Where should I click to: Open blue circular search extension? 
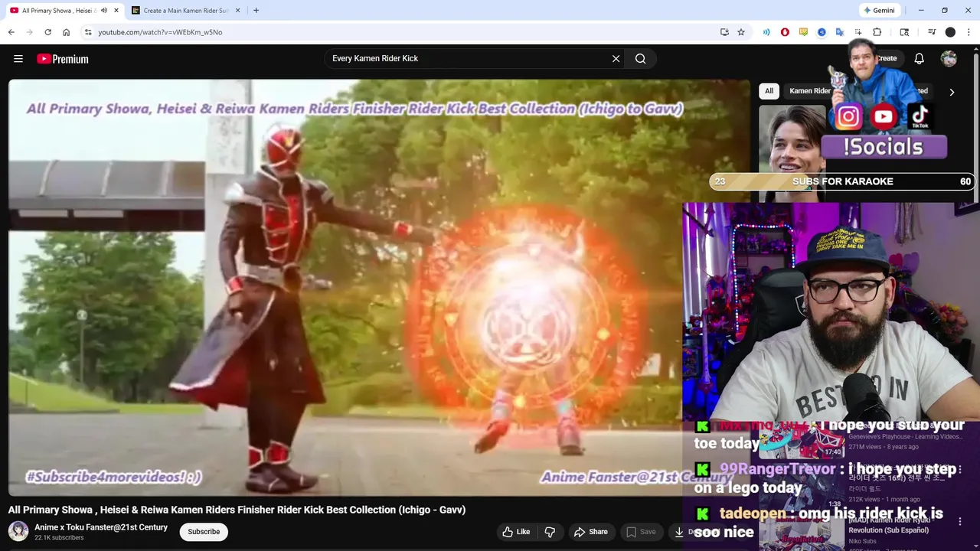coord(822,32)
